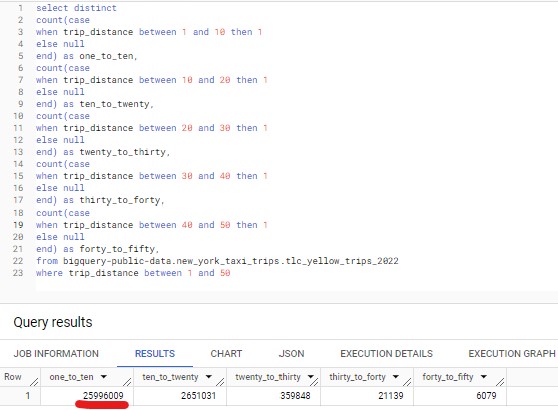Click the 6079 value under forty_to_fifty
Viewport: 558px width, 410px height.
coord(486,395)
